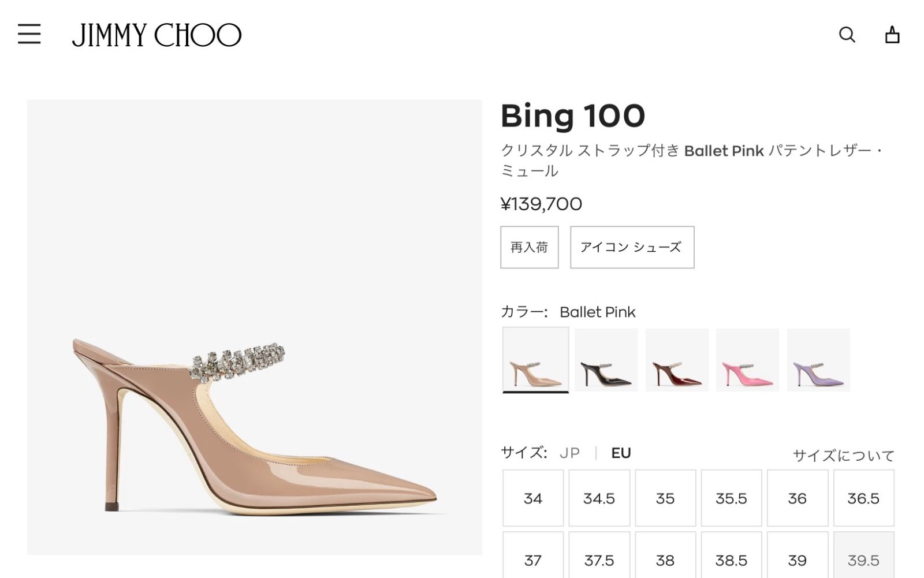
Task: Select size 34
Action: [532, 498]
